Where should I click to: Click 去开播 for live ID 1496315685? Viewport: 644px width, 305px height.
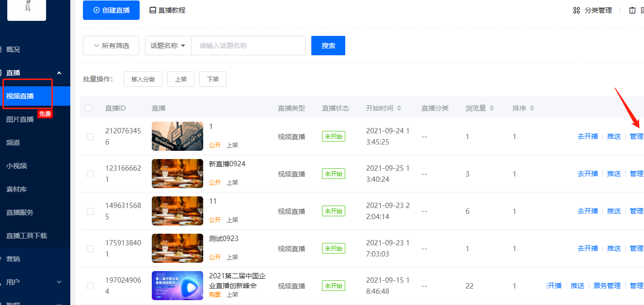click(x=588, y=211)
